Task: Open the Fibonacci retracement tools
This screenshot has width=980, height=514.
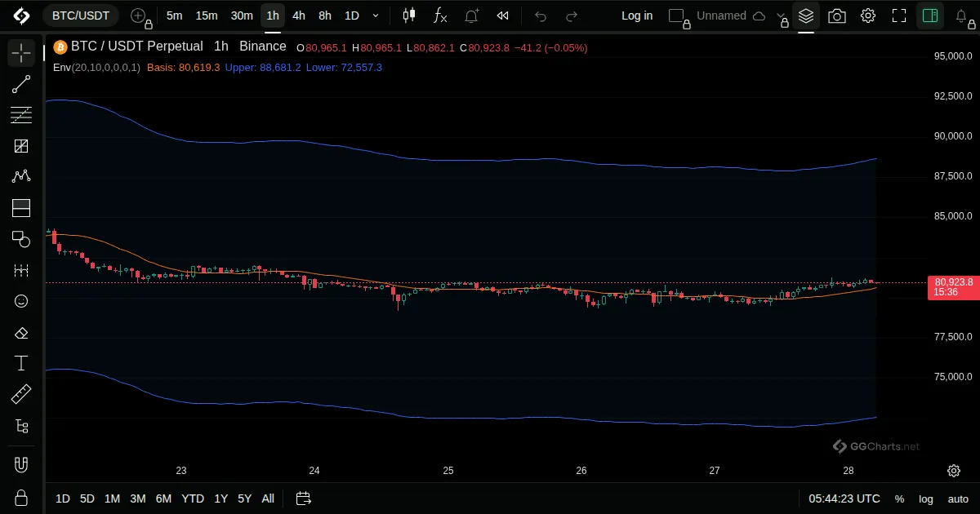Action: [21, 115]
